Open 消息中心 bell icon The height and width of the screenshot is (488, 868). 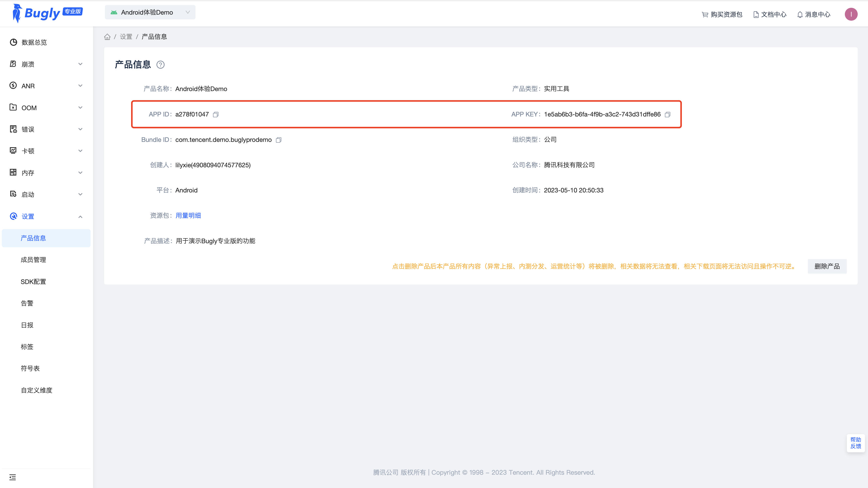(800, 15)
